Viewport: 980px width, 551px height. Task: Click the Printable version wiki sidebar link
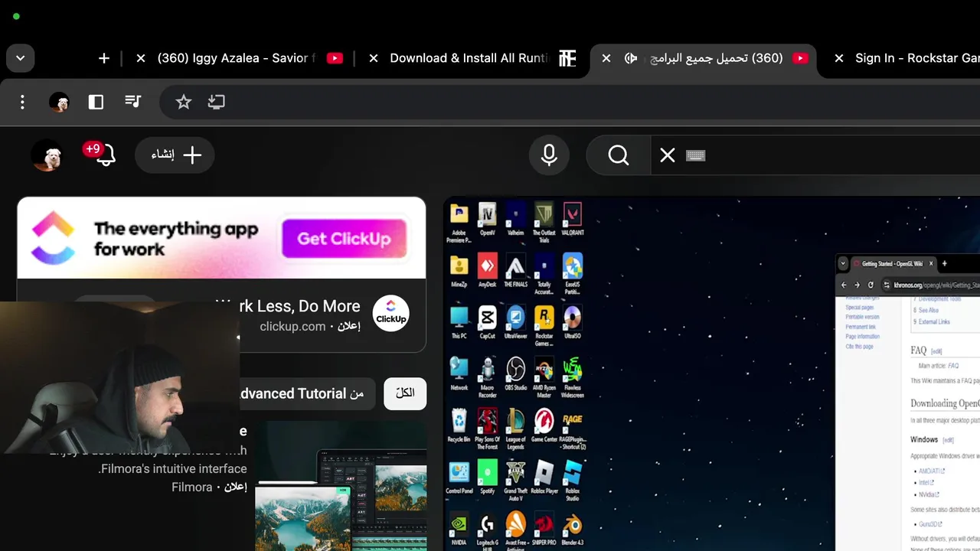(x=862, y=317)
